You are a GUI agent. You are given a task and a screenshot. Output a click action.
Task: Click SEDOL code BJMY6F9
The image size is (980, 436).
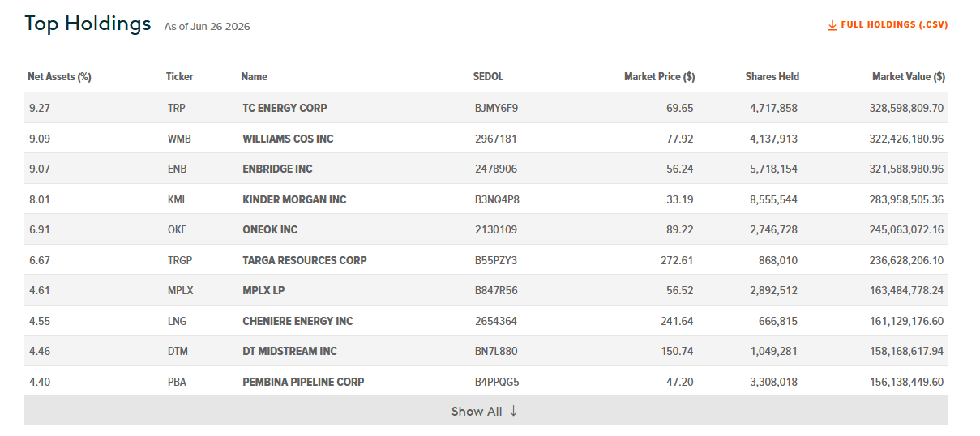coord(496,108)
